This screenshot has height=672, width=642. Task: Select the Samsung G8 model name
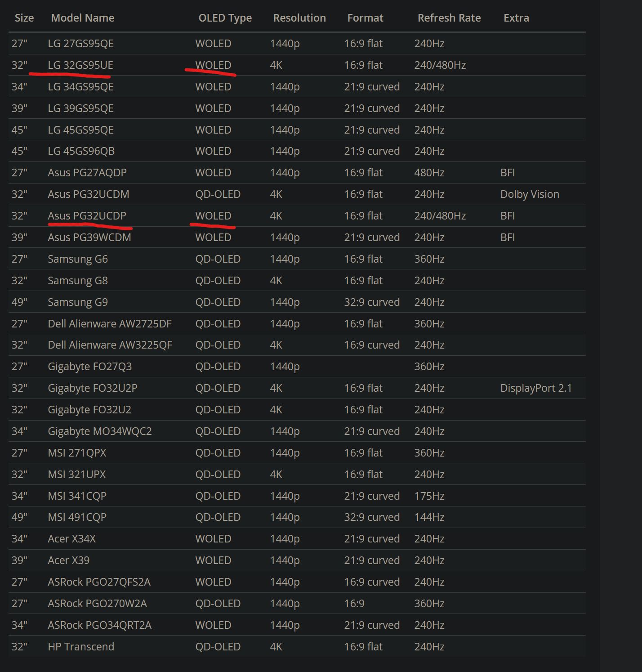click(78, 281)
